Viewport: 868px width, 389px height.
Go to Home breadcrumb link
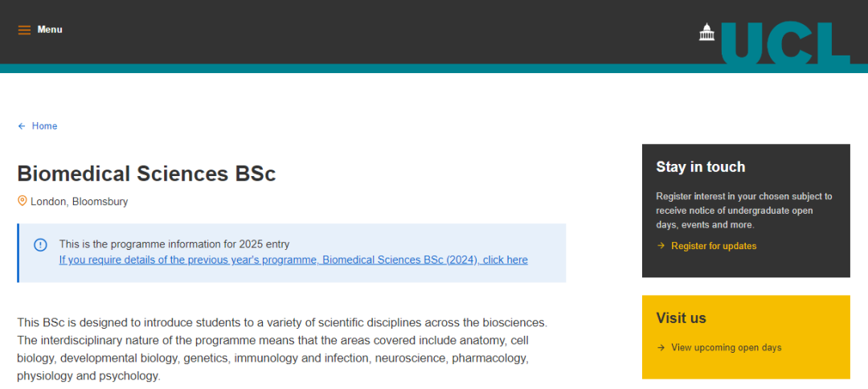(44, 126)
